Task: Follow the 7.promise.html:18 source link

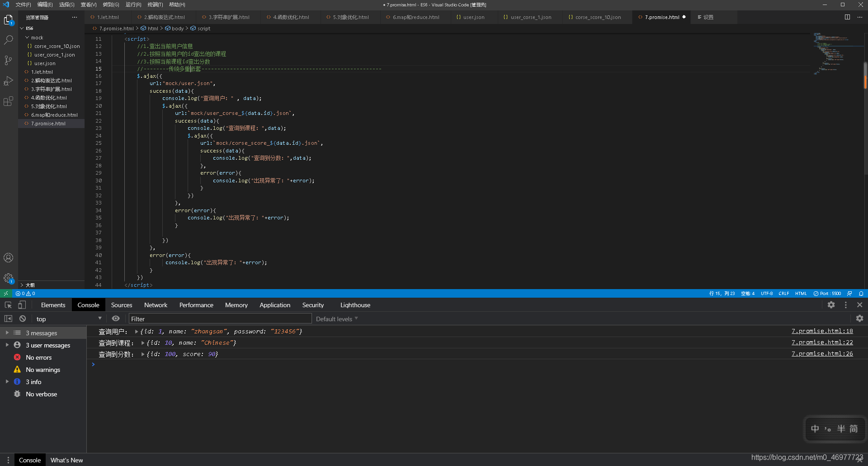Action: 822,331
